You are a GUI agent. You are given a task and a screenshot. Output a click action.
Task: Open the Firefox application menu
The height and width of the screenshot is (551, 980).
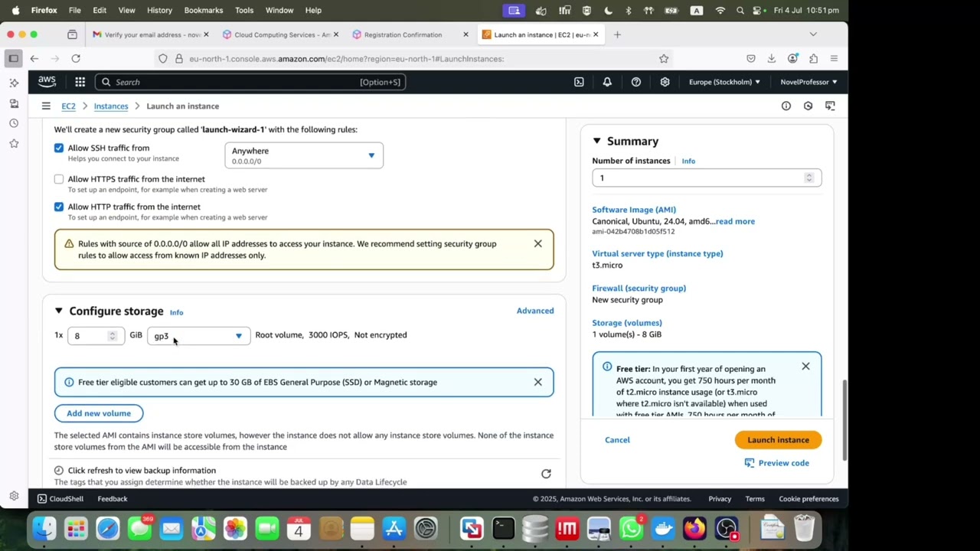(x=834, y=58)
